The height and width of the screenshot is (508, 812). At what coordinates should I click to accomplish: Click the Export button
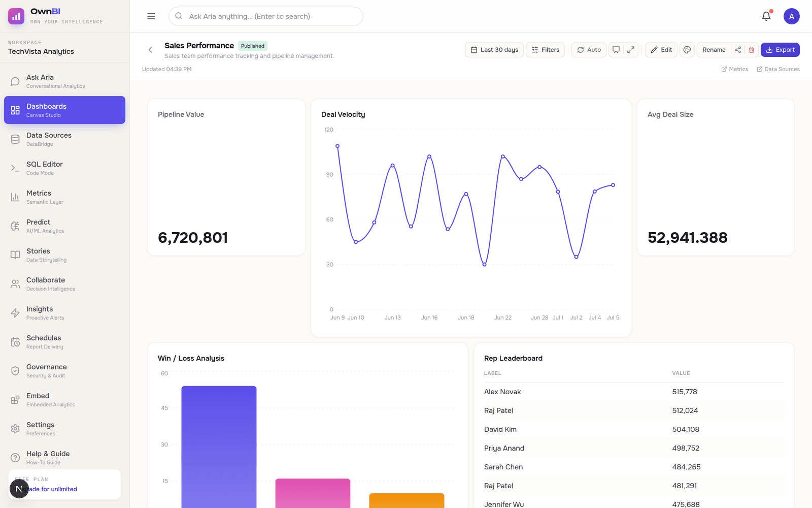(x=780, y=50)
